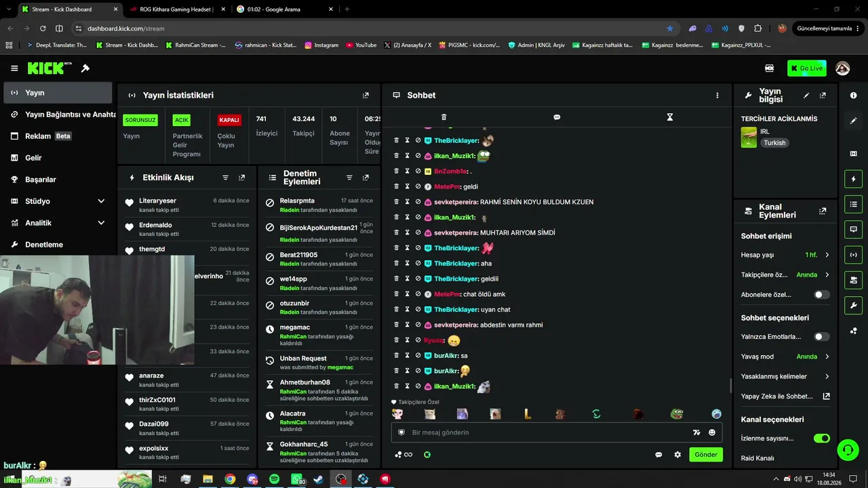Click the hourglass icon under the Sohbet header
The image size is (868, 488).
[x=669, y=117]
